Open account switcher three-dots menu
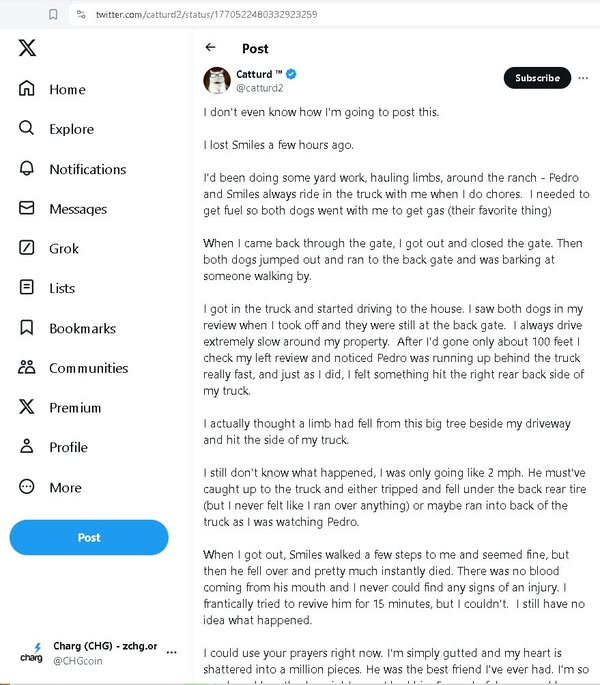 pos(171,652)
